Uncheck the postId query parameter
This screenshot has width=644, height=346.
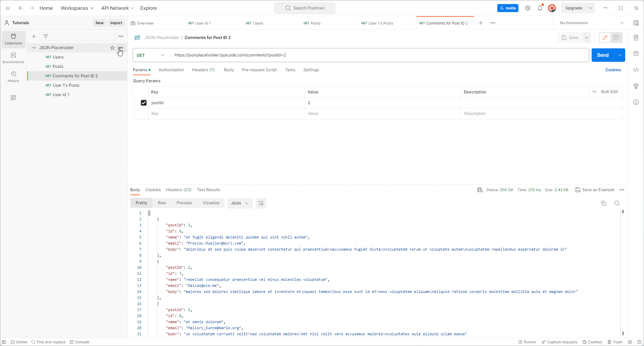[x=144, y=103]
